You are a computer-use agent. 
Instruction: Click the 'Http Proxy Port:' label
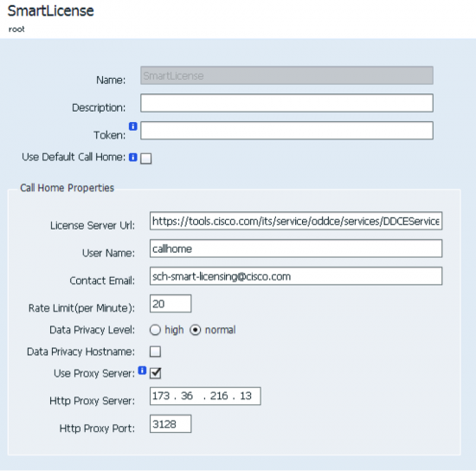point(97,429)
